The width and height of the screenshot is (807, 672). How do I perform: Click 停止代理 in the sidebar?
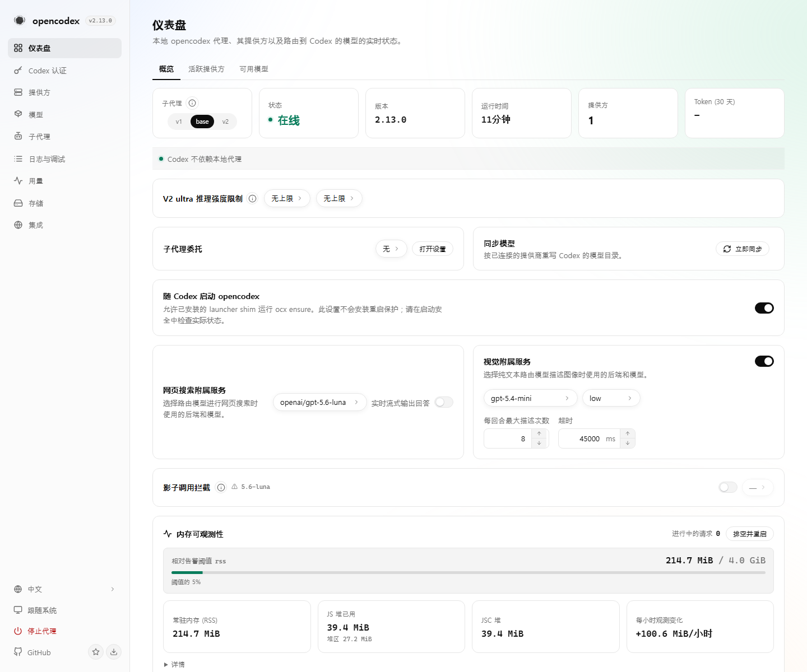64,631
